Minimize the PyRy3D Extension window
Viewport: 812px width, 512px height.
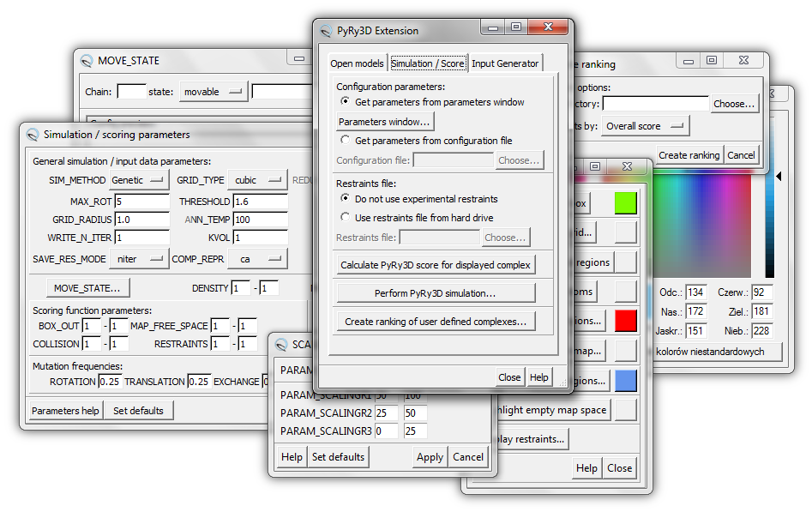pyautogui.click(x=492, y=27)
